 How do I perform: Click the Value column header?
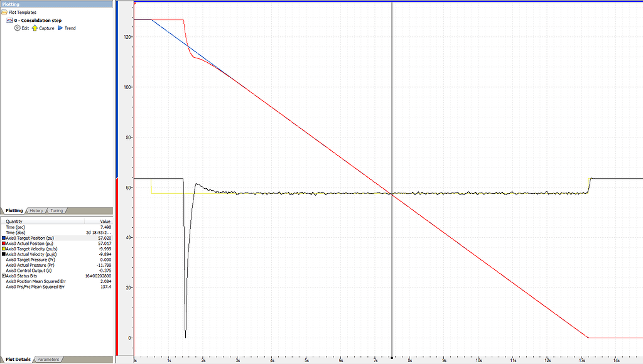[105, 222]
